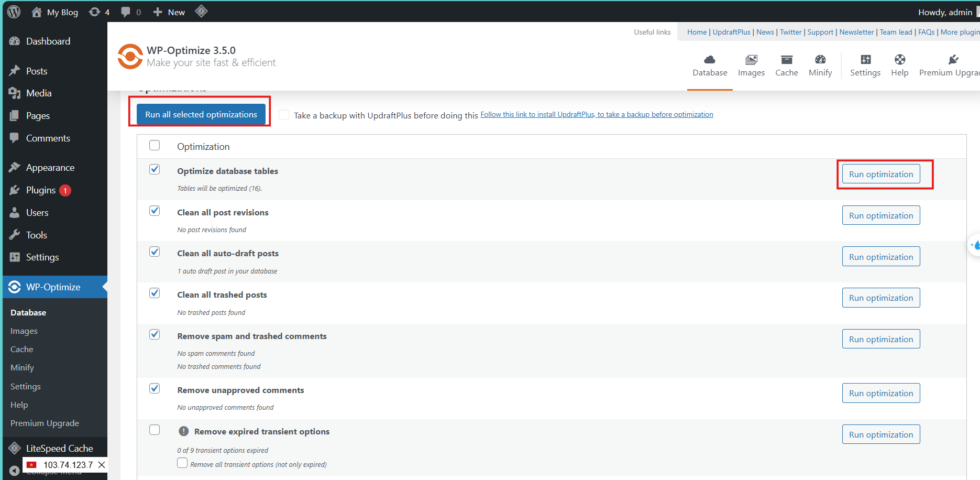Open Cache submenu under WP-Optimize
The image size is (980, 480).
pos(22,350)
